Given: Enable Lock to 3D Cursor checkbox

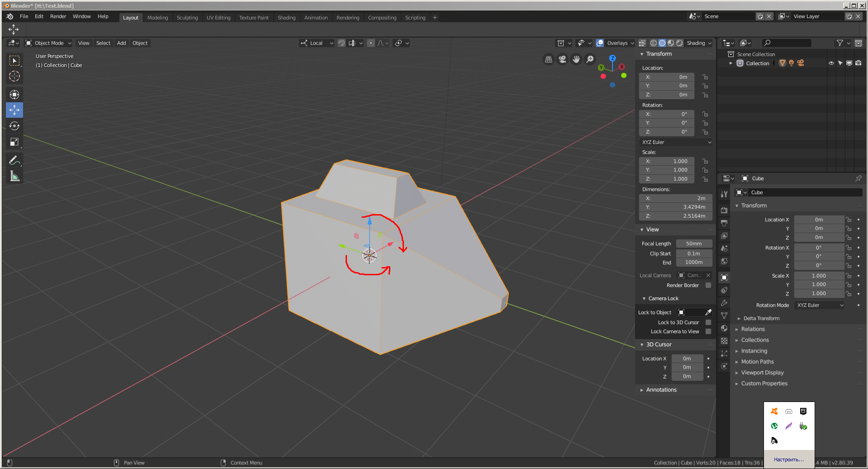Looking at the screenshot, I should click(708, 322).
